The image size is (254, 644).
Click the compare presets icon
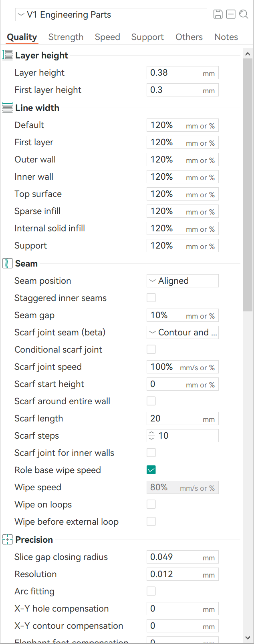click(231, 14)
